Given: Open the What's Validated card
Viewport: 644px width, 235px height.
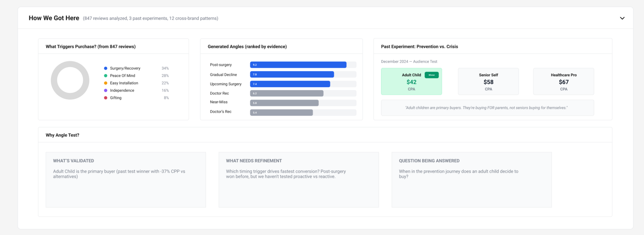Looking at the screenshot, I should [x=125, y=180].
